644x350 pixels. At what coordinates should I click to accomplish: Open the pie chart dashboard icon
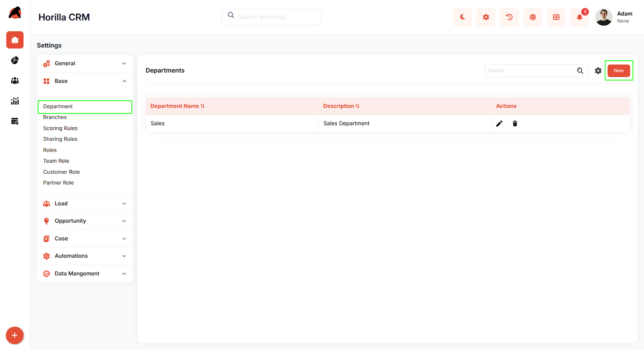pyautogui.click(x=15, y=60)
